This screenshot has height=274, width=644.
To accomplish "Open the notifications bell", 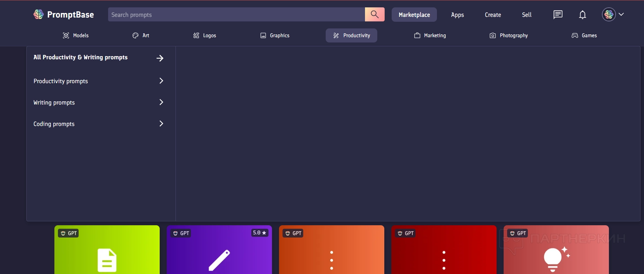I will (583, 14).
